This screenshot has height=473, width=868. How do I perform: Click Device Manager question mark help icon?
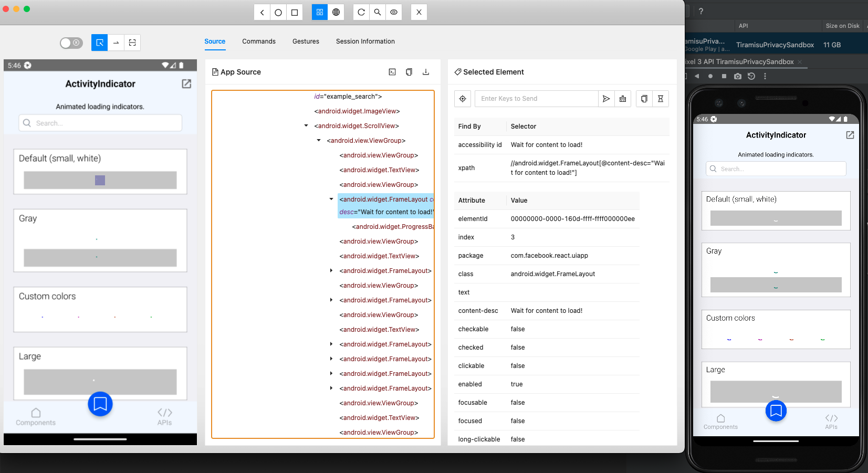point(701,11)
